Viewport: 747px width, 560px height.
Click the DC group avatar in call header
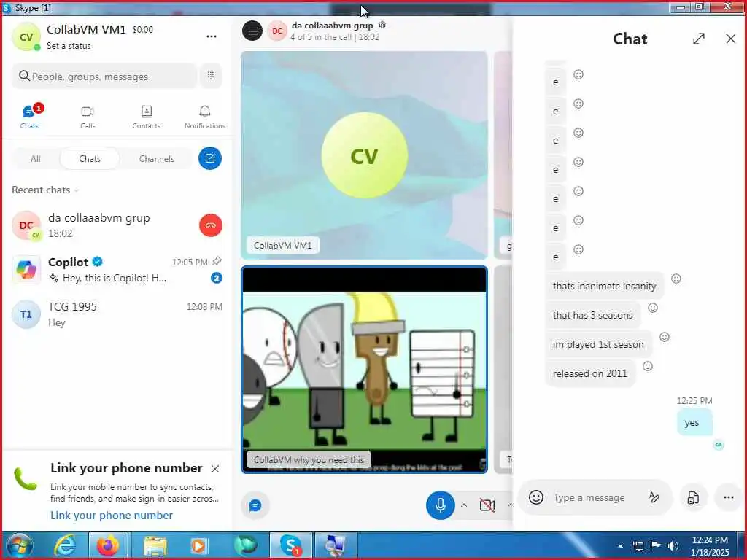point(276,31)
